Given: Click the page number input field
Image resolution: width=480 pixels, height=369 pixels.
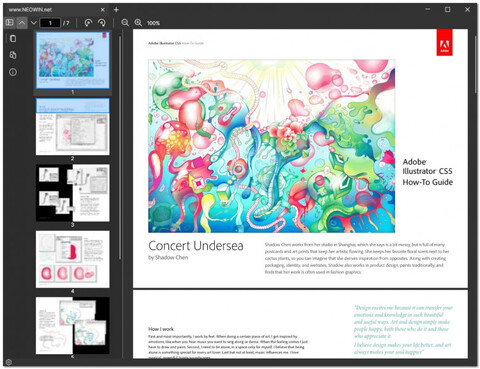Looking at the screenshot, I should (50, 23).
